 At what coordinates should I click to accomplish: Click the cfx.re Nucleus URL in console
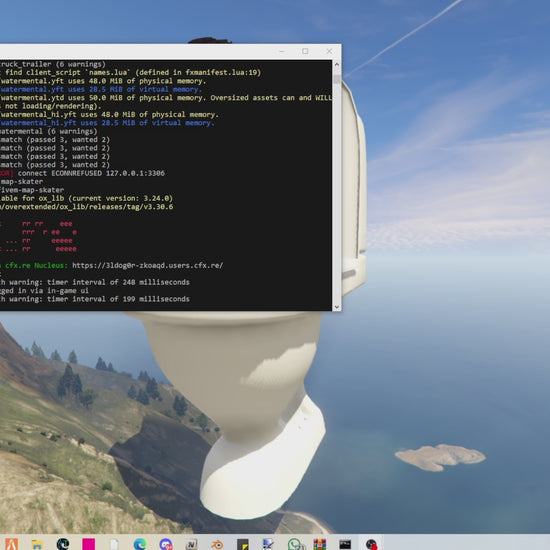click(147, 266)
